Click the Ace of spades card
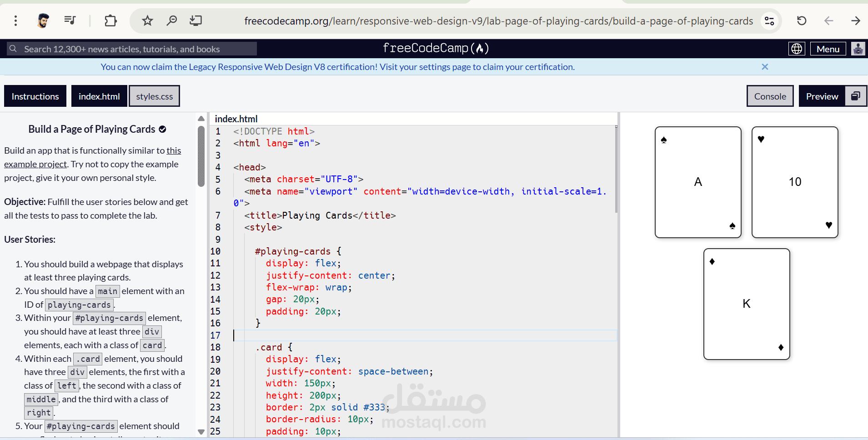This screenshot has width=868, height=440. pos(698,182)
